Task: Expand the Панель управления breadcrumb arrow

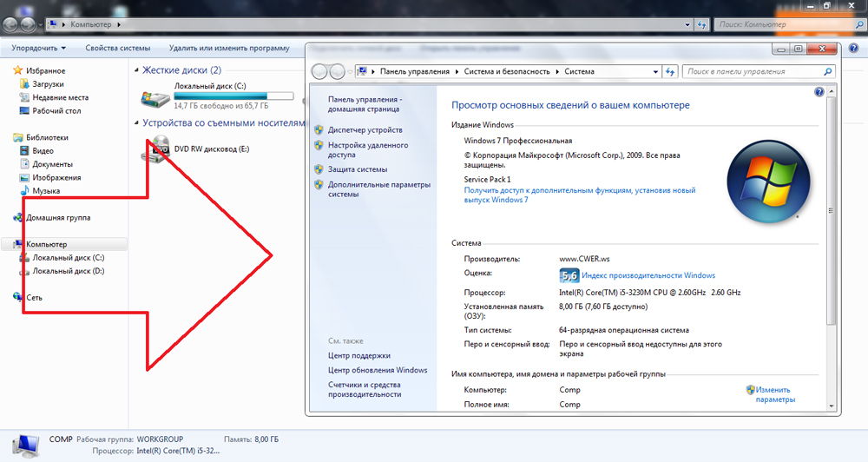Action: (x=457, y=71)
